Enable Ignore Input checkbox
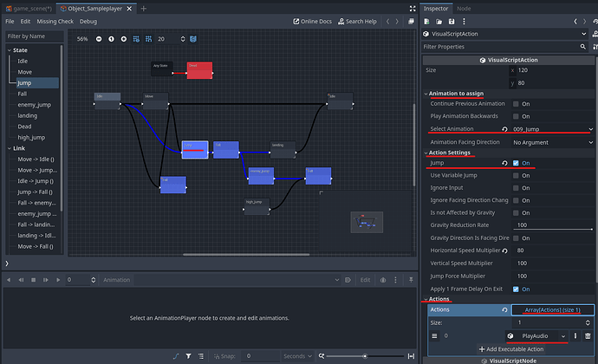 click(517, 187)
